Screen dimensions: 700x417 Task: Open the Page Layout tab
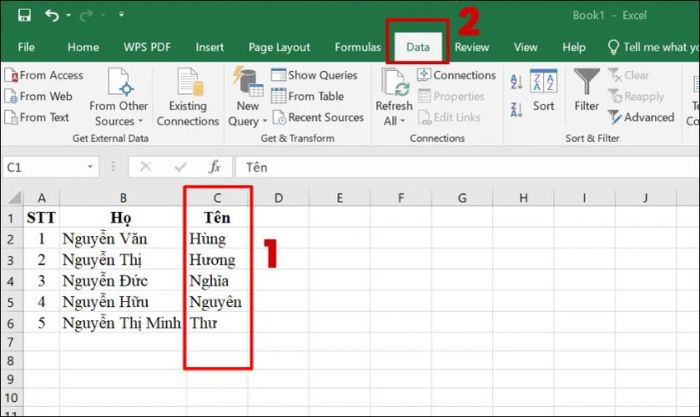tap(279, 47)
